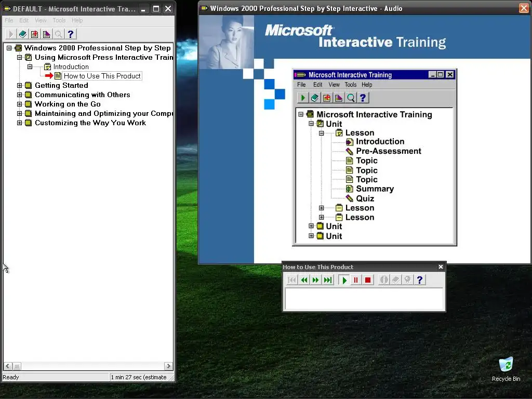This screenshot has height=399, width=532.
Task: Click Tools in the illustrated menu bar
Action: (351, 85)
